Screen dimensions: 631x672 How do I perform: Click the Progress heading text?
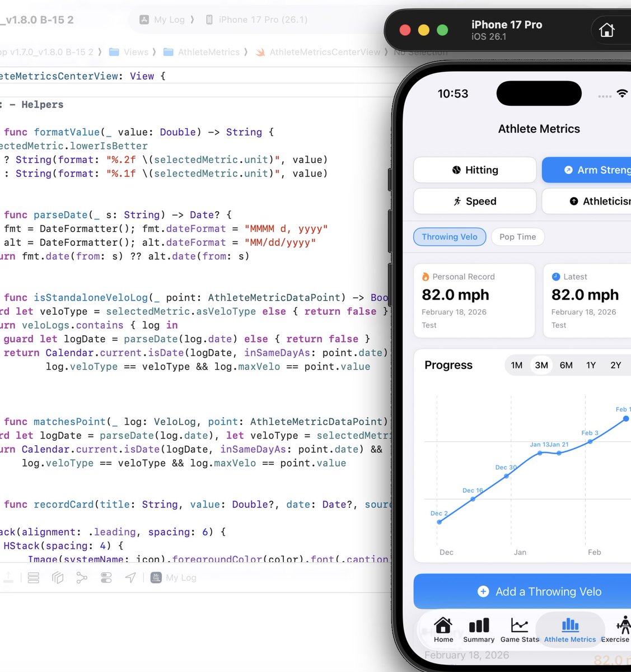click(x=448, y=365)
